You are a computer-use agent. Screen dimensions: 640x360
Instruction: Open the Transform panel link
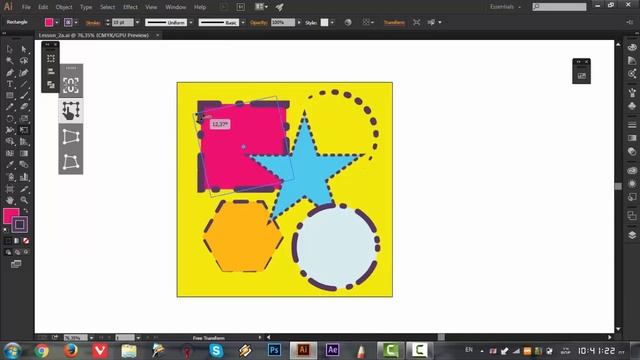point(394,22)
